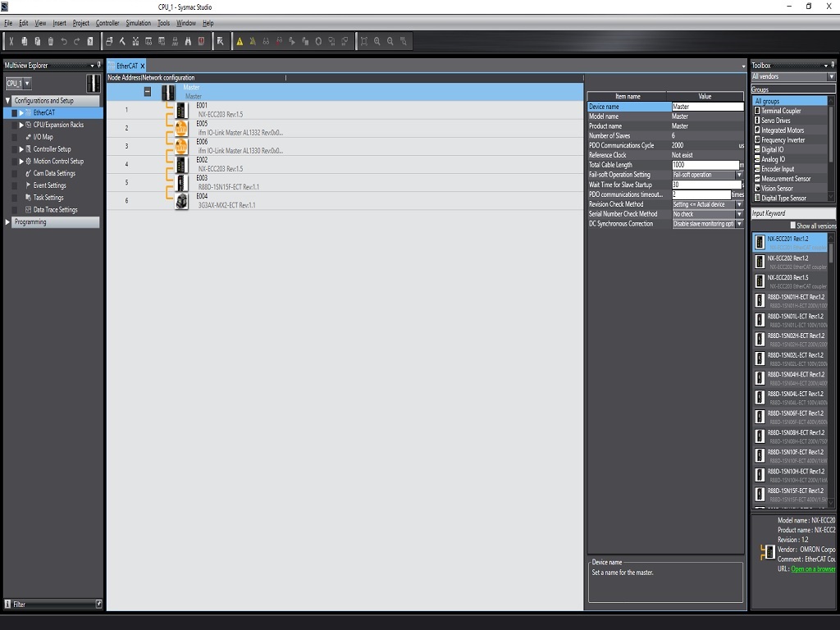Pin the Multiview Explorer panel
This screenshot has width=840, height=630.
click(x=98, y=65)
